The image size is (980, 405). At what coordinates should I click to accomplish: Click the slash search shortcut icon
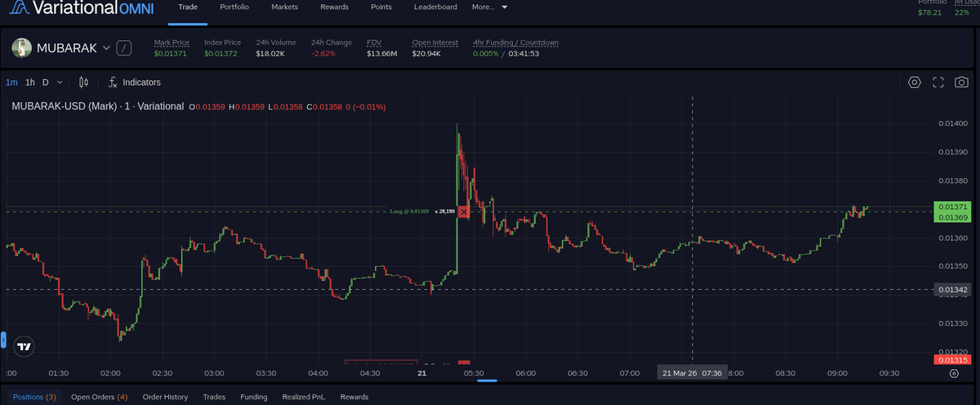pyautogui.click(x=124, y=48)
